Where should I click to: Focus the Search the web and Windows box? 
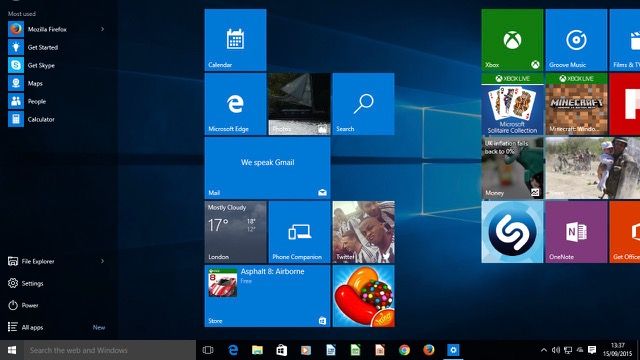click(x=110, y=350)
